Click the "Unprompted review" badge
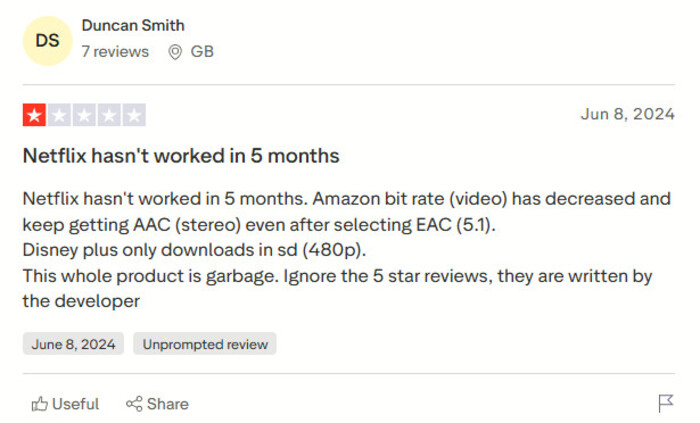This screenshot has width=700, height=423. tap(205, 344)
